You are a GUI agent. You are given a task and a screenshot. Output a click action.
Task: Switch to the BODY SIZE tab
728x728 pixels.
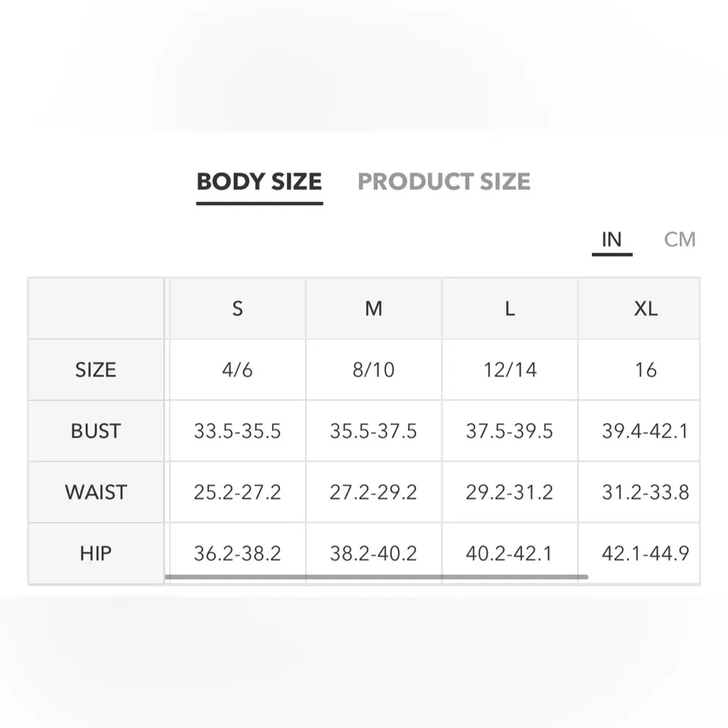pos(259,181)
